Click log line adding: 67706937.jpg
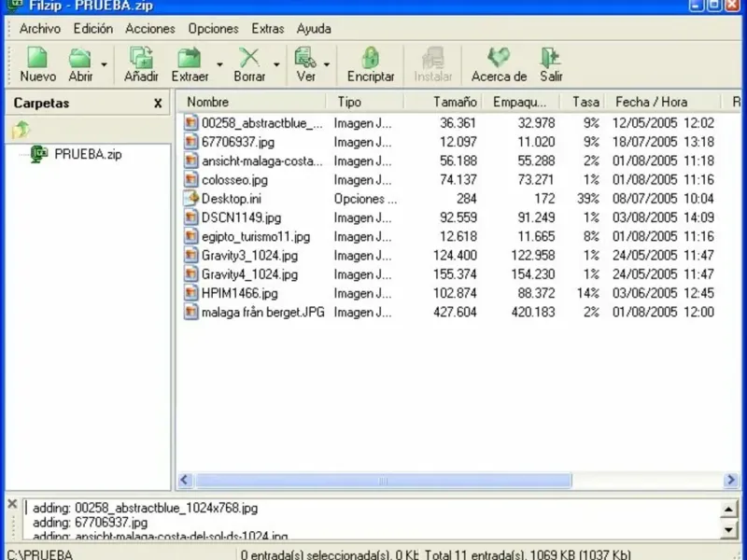This screenshot has height=560, width=747. (90, 523)
